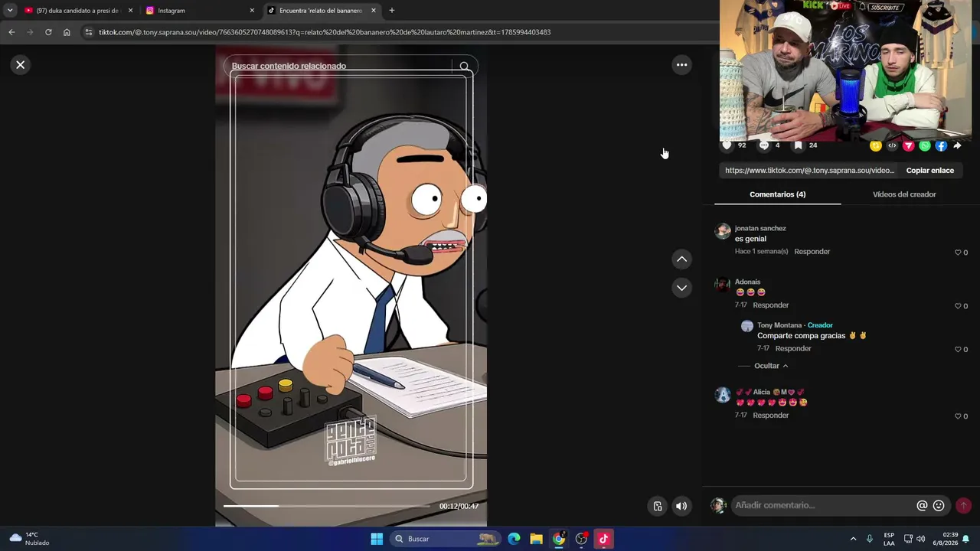The width and height of the screenshot is (980, 551).
Task: Open Tony Montana creator profile name
Action: [779, 325]
